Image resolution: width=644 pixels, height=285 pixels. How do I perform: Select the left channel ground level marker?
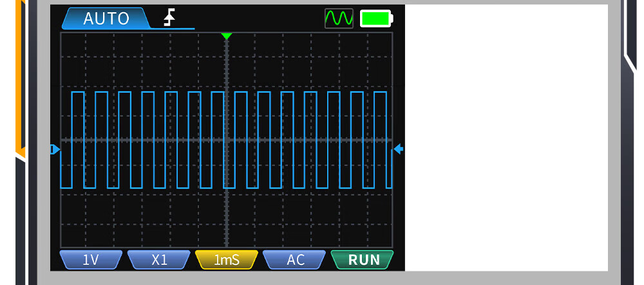[55, 149]
